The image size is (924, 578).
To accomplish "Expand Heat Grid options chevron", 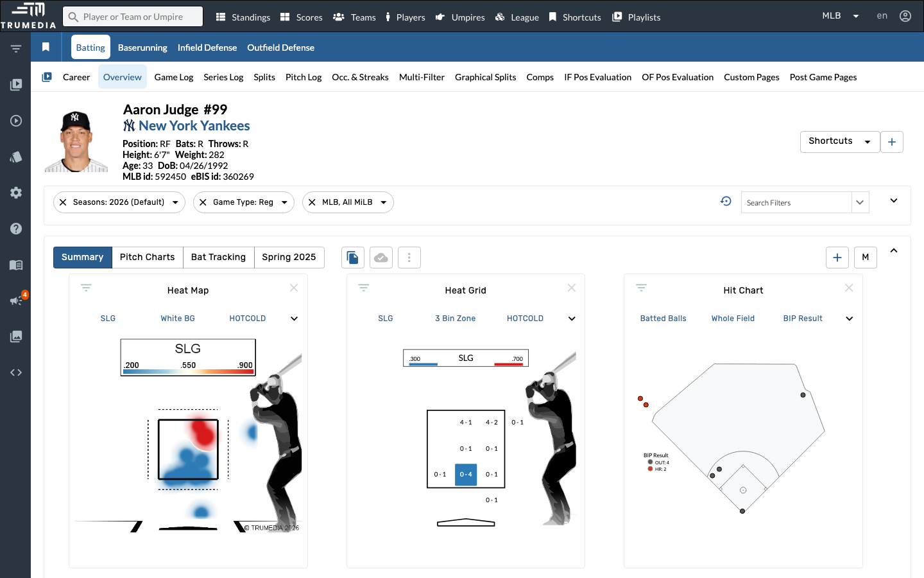I will [572, 319].
